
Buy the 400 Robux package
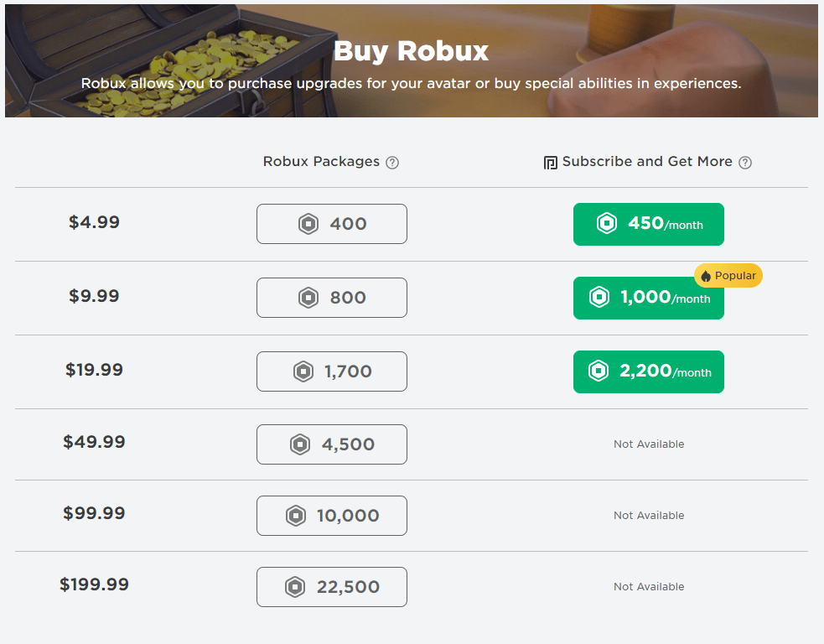[332, 224]
